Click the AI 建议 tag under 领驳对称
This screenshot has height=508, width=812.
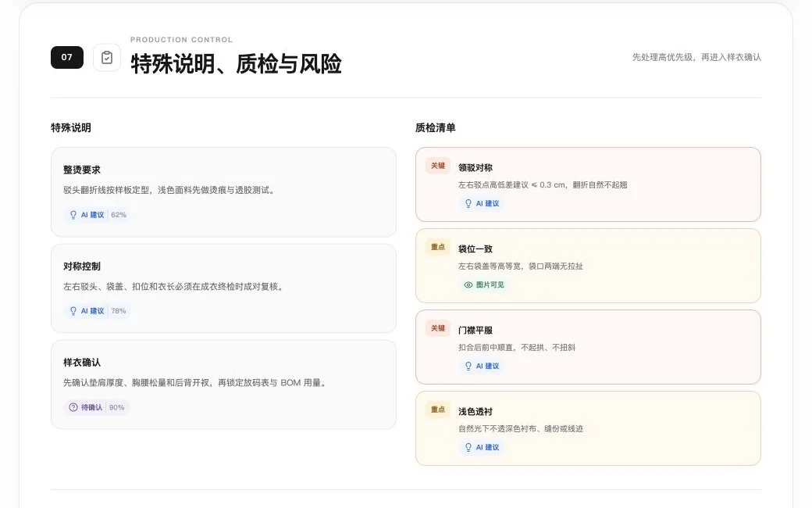point(483,204)
